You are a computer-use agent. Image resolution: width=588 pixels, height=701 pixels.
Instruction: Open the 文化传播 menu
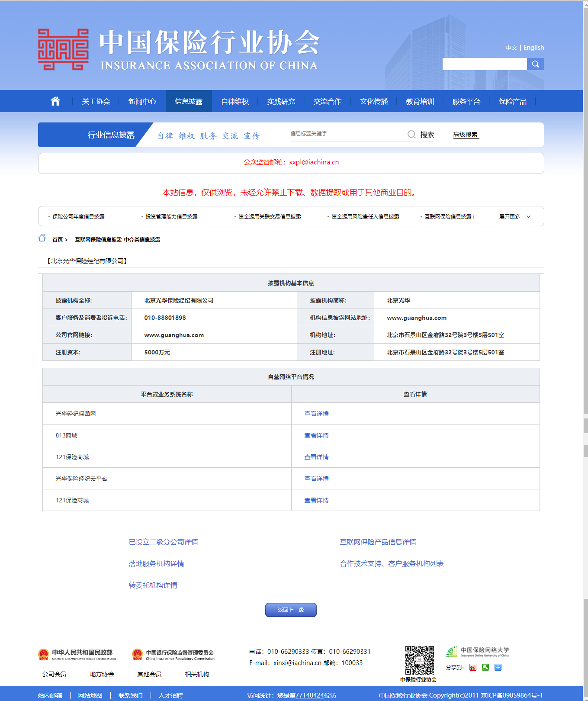(x=374, y=101)
